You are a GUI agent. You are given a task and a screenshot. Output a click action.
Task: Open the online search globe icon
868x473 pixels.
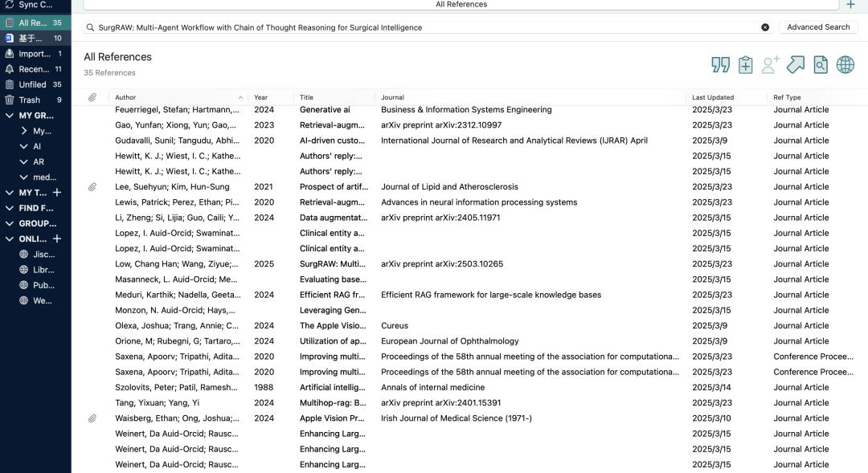pos(845,65)
